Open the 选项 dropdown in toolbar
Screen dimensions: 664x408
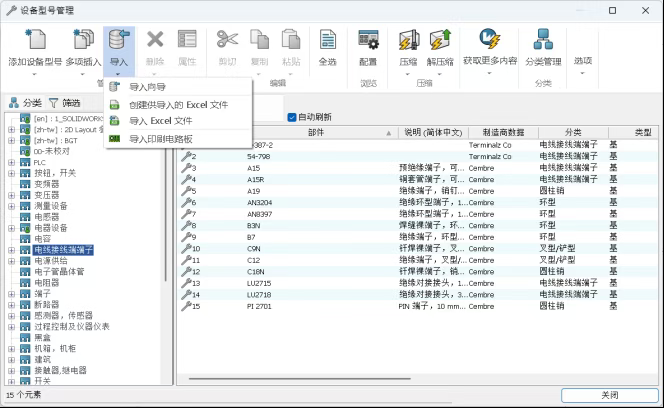[583, 62]
